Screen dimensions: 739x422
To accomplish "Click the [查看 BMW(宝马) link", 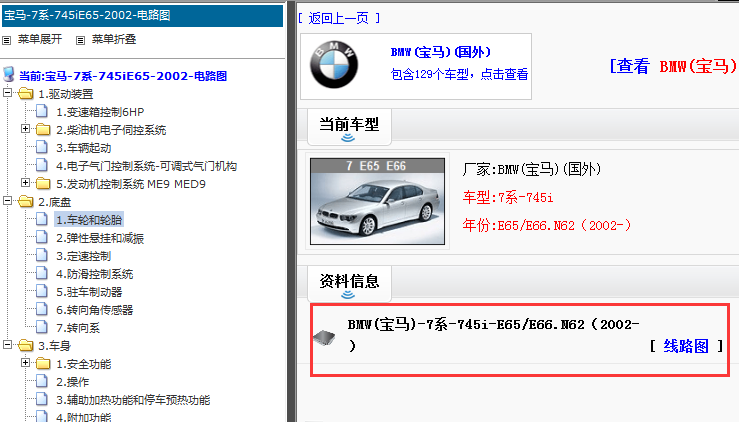I will (x=674, y=66).
